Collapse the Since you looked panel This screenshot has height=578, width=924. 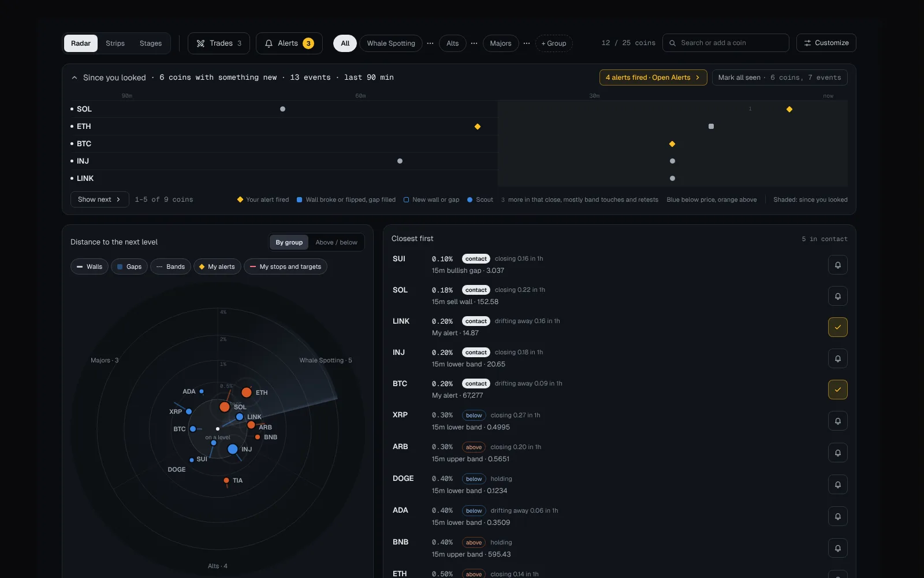pyautogui.click(x=74, y=77)
